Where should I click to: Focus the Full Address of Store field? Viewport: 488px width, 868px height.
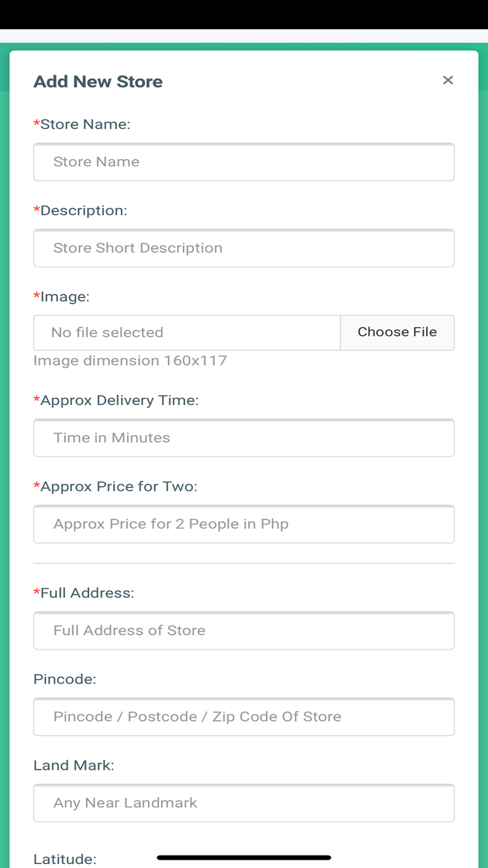pyautogui.click(x=244, y=630)
